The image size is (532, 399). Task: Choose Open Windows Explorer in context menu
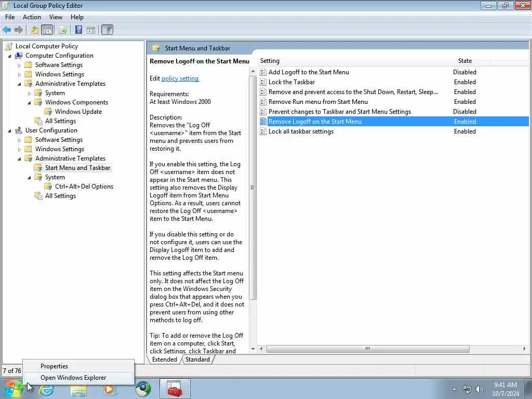[x=78, y=378]
